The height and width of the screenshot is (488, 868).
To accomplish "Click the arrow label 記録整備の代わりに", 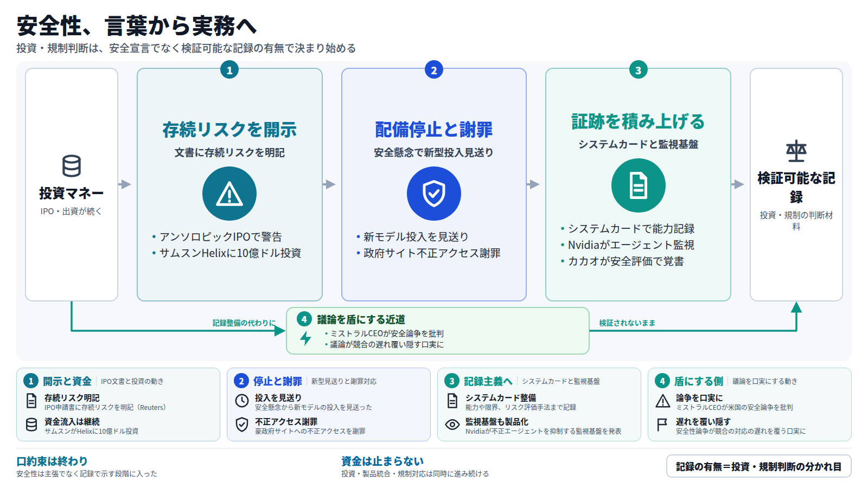I will pyautogui.click(x=244, y=323).
